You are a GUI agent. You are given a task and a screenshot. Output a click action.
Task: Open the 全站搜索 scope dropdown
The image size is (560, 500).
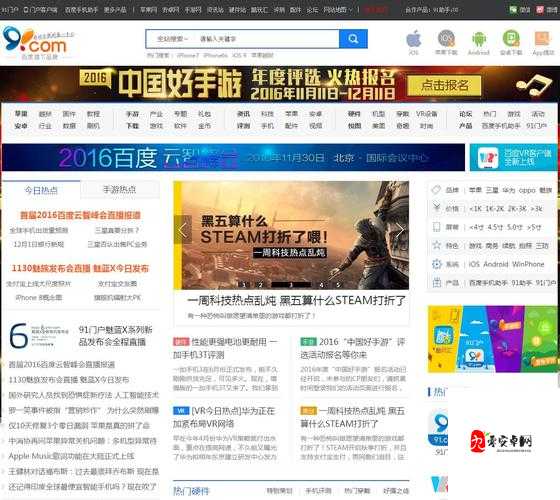pyautogui.click(x=172, y=39)
